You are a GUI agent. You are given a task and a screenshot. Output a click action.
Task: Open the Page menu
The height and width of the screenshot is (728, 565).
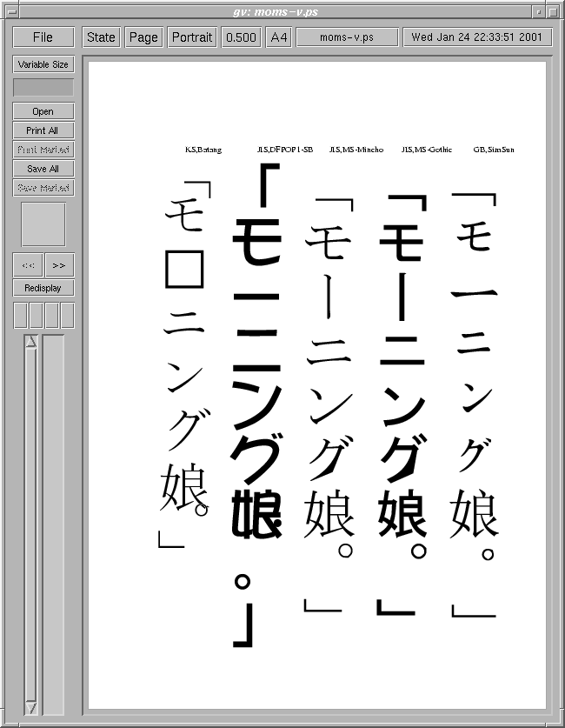pyautogui.click(x=143, y=37)
